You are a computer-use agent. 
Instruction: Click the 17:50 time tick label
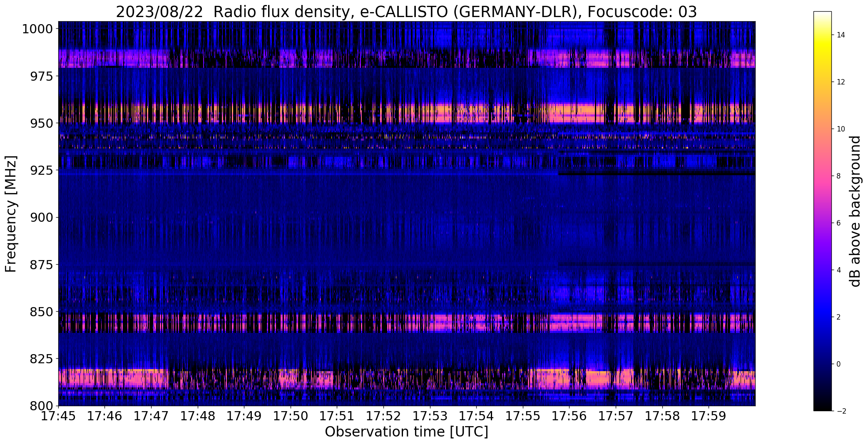291,416
